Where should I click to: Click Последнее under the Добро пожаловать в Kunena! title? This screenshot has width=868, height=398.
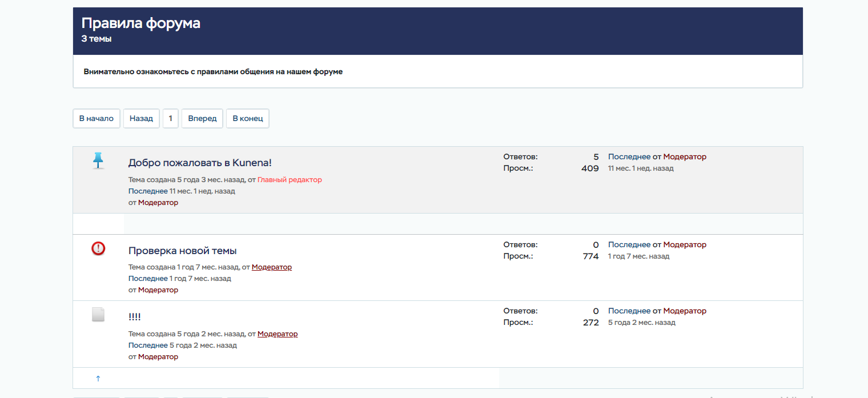148,191
